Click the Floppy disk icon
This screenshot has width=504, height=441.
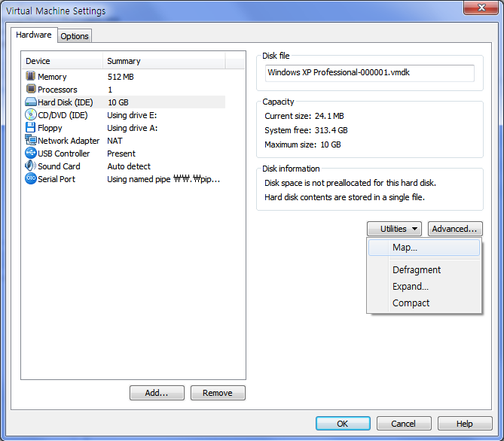[x=31, y=127]
